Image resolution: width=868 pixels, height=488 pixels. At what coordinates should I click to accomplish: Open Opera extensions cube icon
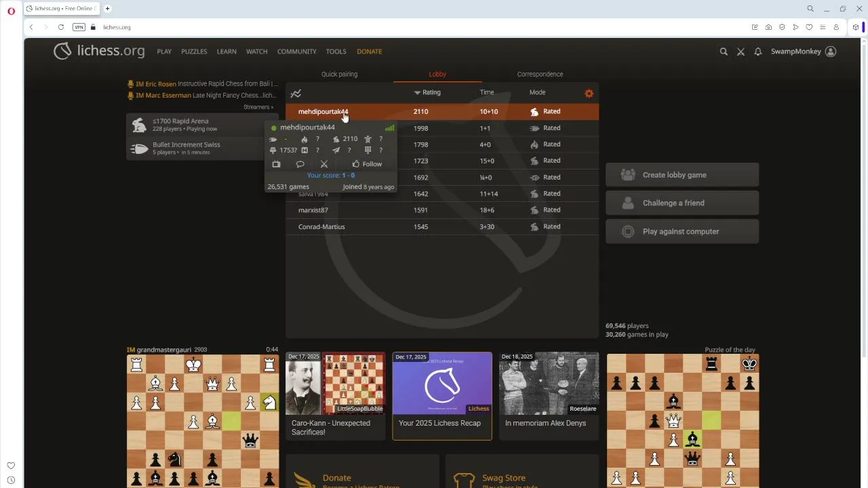[856, 27]
